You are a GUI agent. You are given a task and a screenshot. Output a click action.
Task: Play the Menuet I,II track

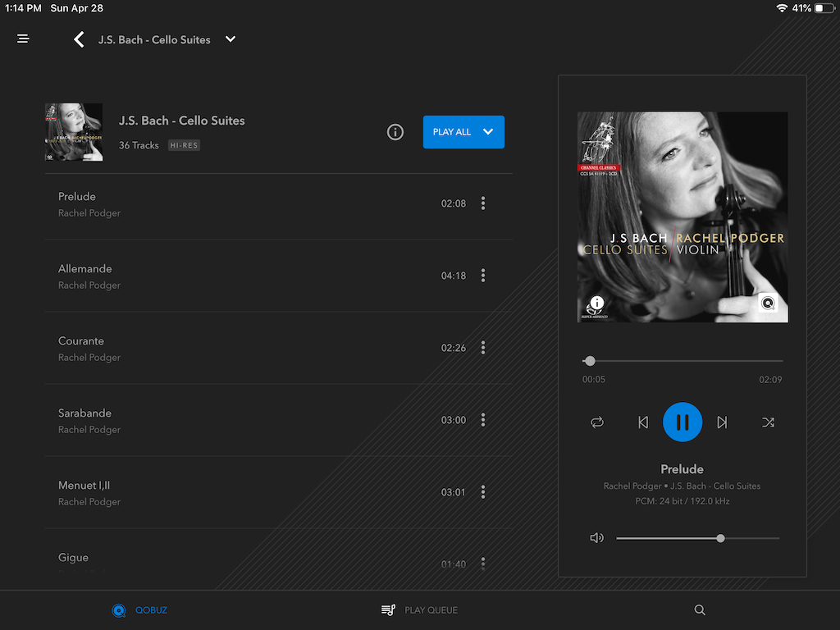point(279,493)
